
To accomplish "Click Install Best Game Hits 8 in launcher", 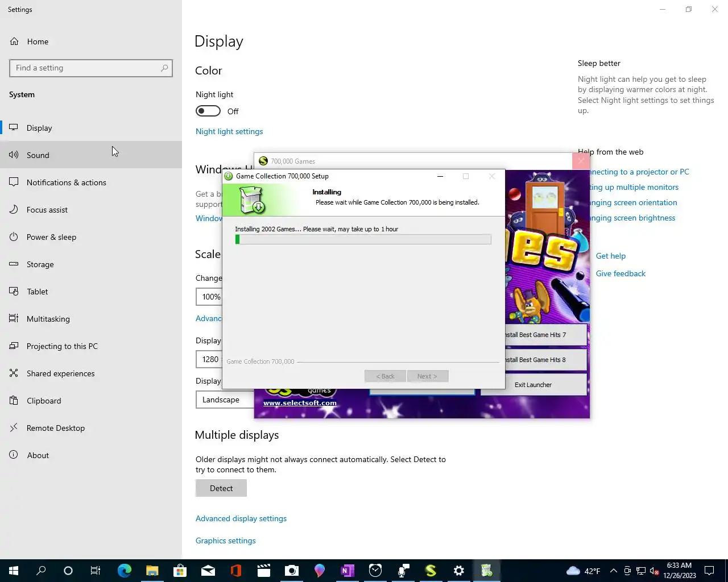I will pyautogui.click(x=546, y=360).
